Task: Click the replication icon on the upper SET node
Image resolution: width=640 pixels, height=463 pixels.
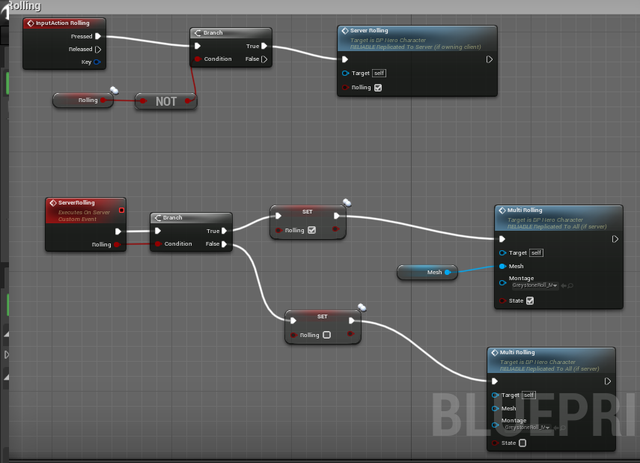Action: (x=347, y=202)
